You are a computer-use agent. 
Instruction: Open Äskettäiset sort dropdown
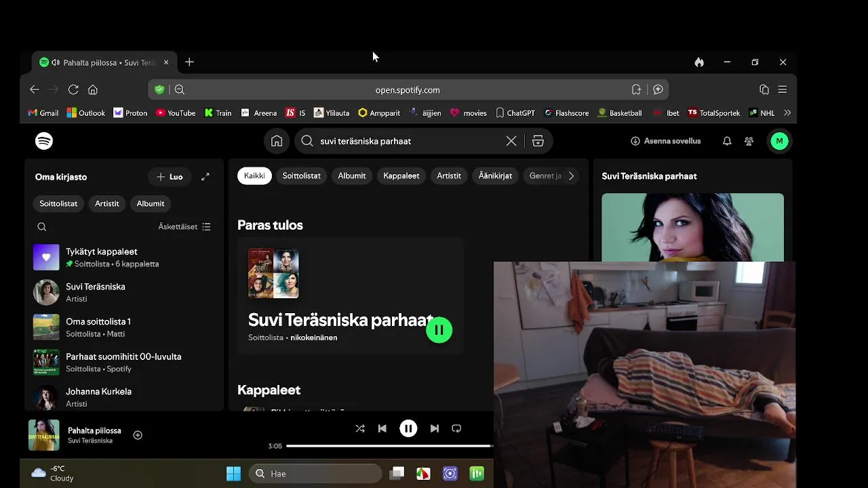(x=184, y=227)
